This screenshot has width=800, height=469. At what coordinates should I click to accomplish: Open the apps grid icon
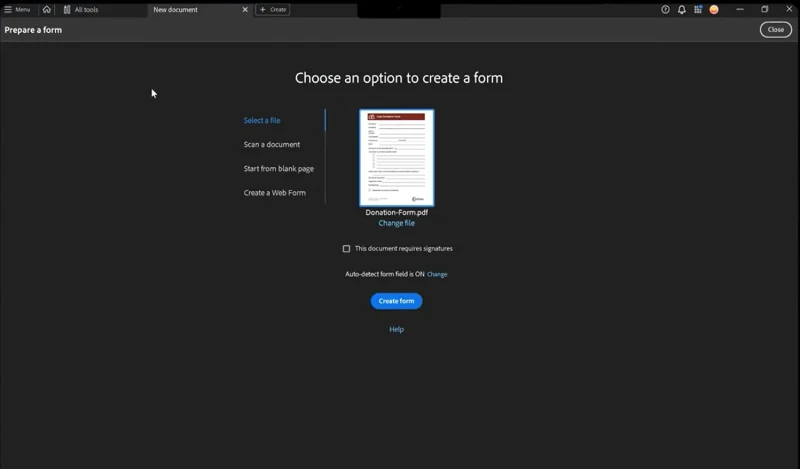tap(698, 9)
